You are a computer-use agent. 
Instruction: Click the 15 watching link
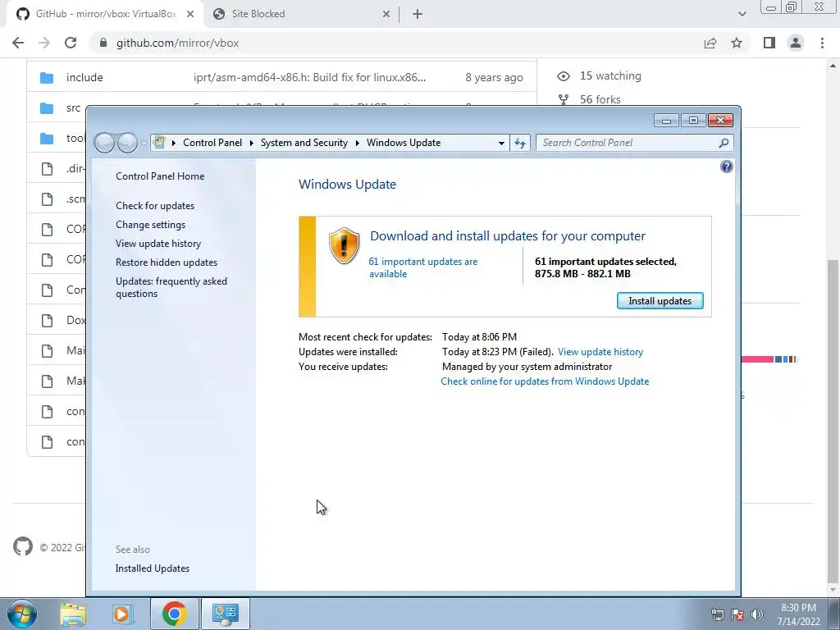tap(610, 76)
